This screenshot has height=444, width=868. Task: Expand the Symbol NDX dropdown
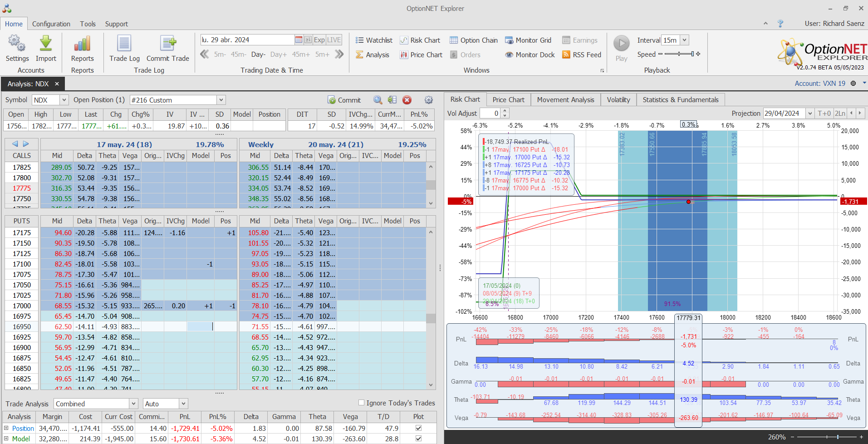coord(64,100)
